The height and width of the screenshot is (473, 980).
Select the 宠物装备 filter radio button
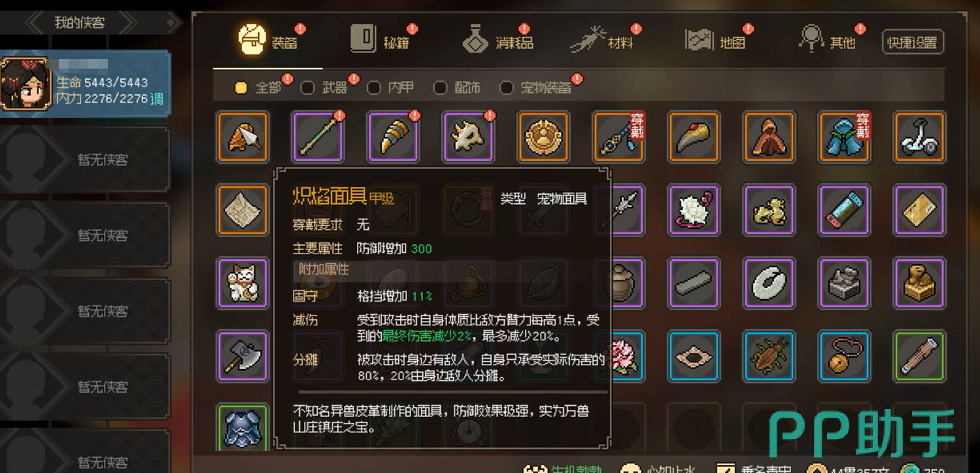click(x=507, y=88)
